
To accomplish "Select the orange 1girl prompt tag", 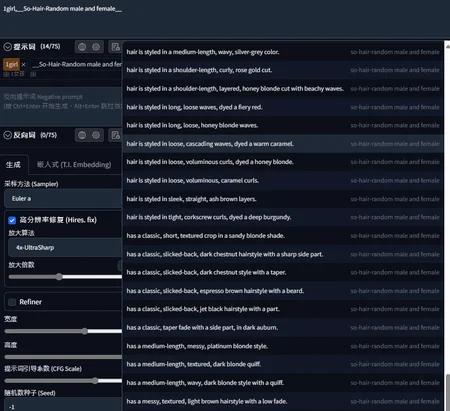I will (x=11, y=64).
